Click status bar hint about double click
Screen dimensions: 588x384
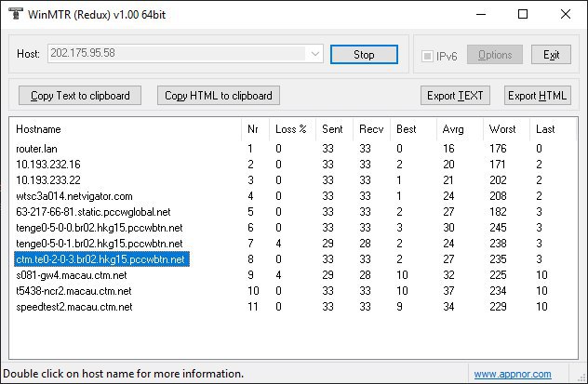click(x=124, y=374)
